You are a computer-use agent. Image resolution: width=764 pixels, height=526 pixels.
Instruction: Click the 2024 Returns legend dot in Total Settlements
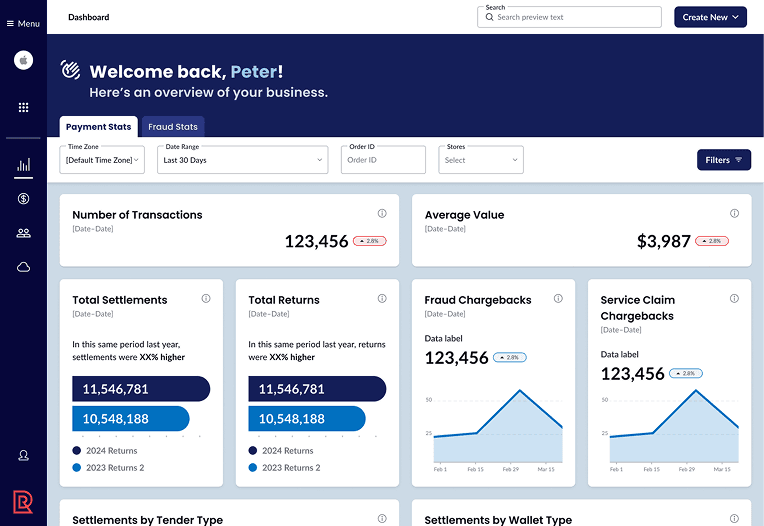click(76, 451)
